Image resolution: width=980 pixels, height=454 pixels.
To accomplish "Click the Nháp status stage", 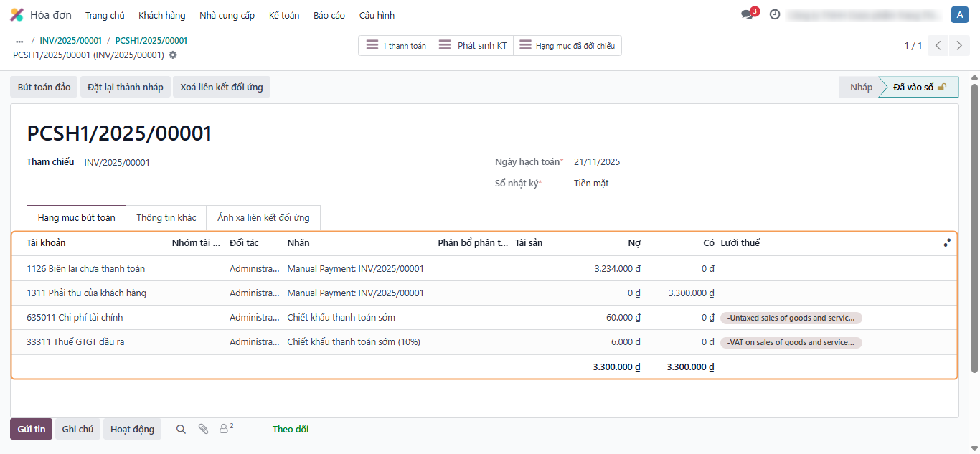I will point(861,87).
